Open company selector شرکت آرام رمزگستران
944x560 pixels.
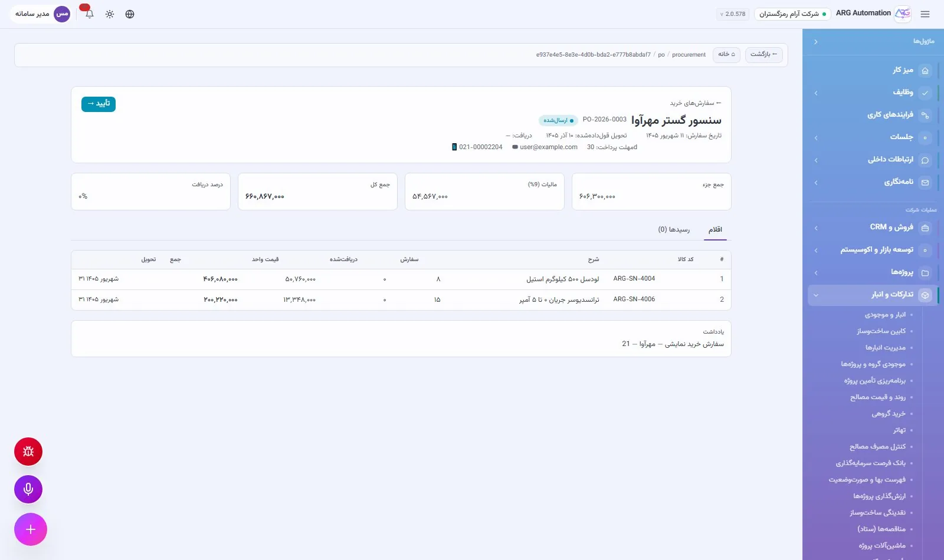point(792,14)
